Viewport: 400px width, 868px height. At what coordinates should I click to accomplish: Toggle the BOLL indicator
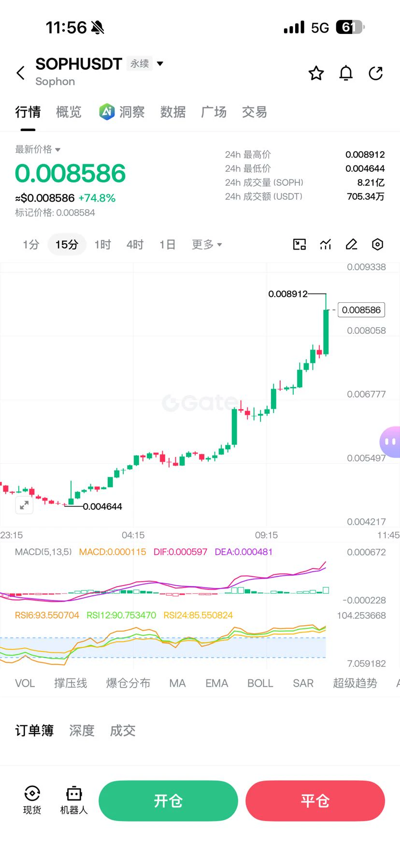[x=260, y=683]
